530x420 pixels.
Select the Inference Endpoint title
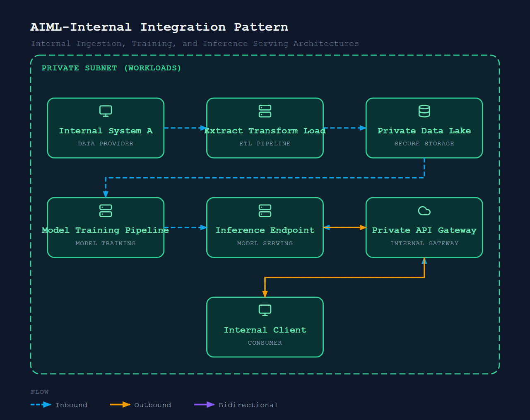(265, 230)
